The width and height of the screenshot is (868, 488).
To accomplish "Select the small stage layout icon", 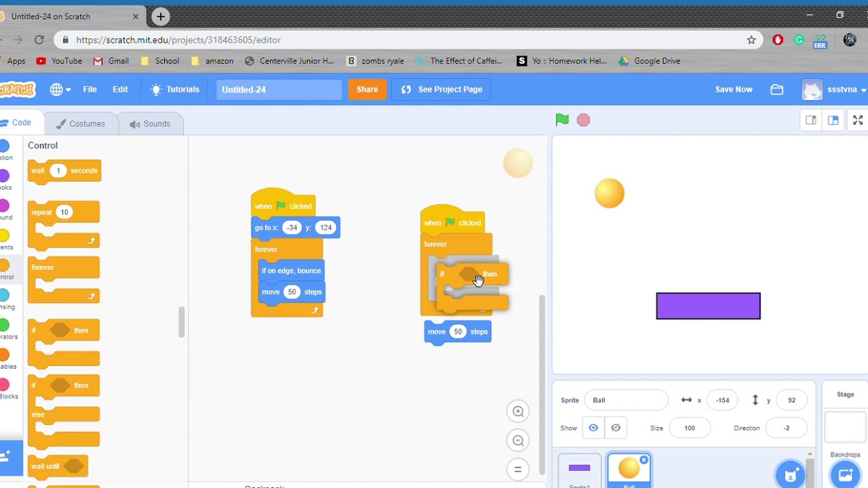I will pos(811,120).
